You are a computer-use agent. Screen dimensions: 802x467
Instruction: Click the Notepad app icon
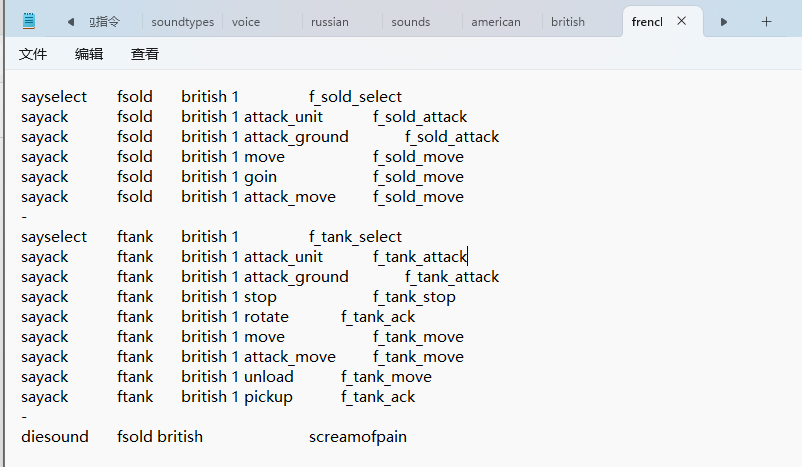click(x=29, y=21)
